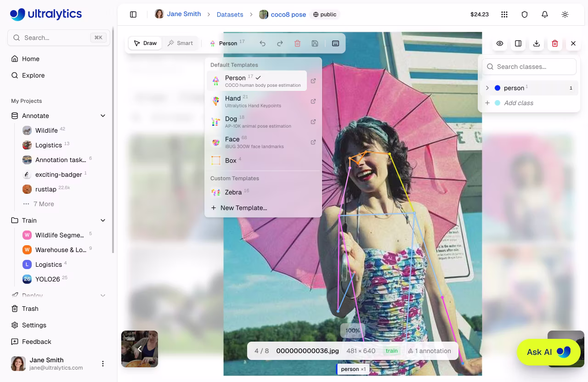Undo the last annotation action
Screen dimensions: 588x382
262,43
